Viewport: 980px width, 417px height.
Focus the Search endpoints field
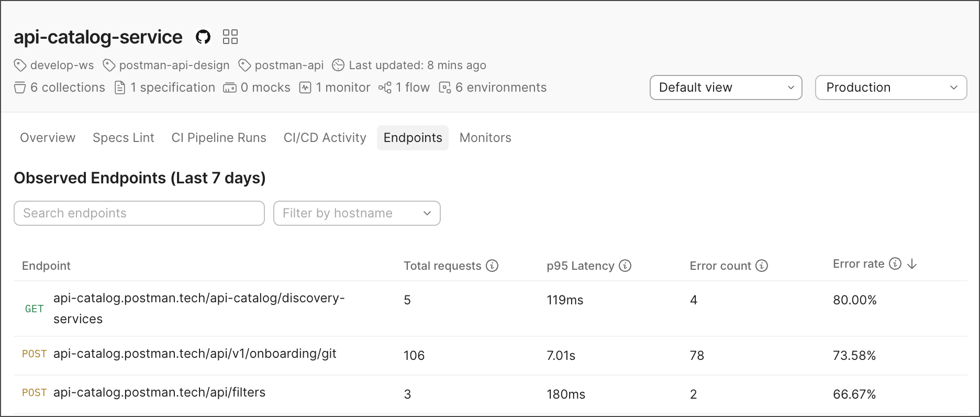point(139,213)
